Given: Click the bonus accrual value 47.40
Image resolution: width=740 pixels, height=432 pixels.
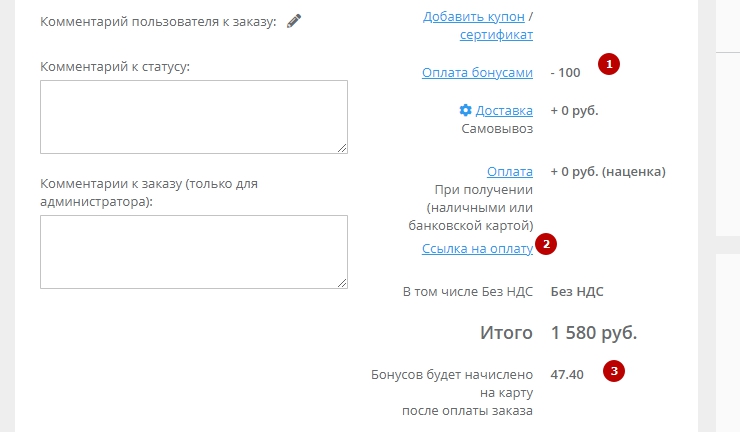Looking at the screenshot, I should tap(567, 374).
